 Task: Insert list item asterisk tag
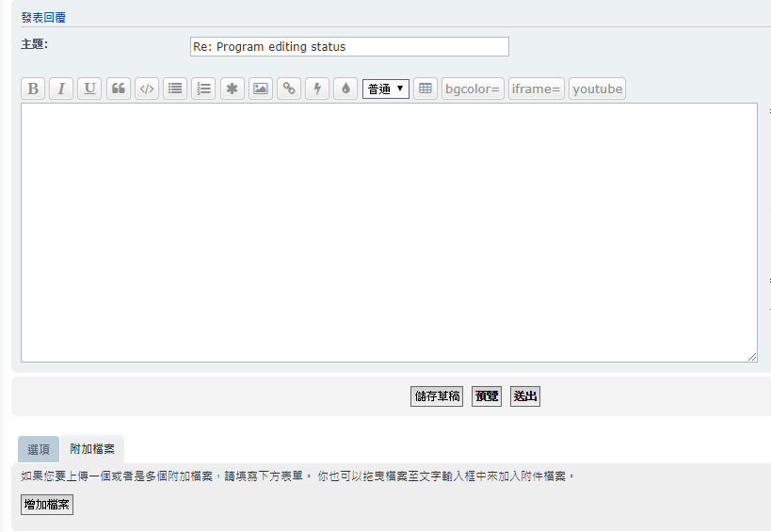(x=233, y=89)
